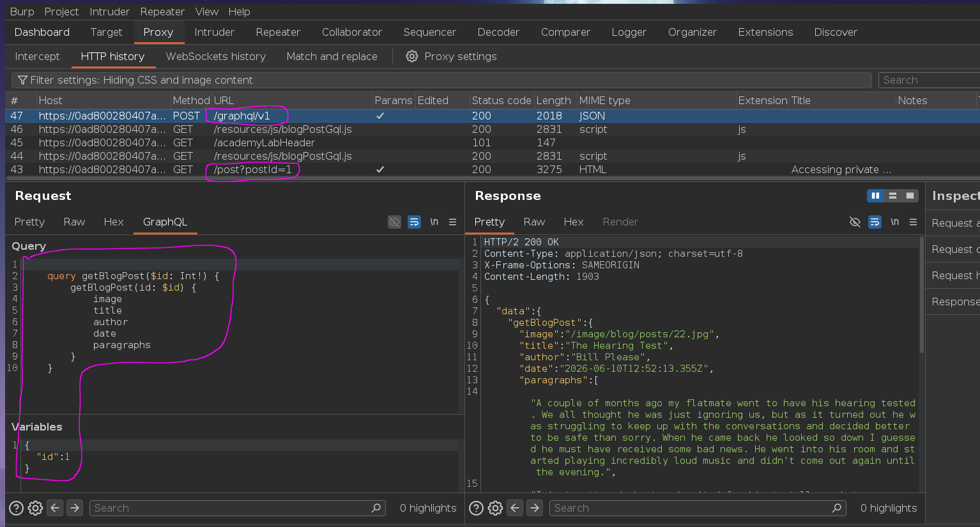Go to previous match in Response search

click(516, 508)
